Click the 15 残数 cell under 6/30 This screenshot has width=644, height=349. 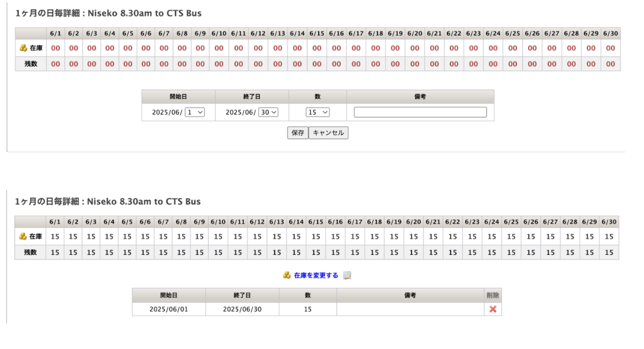click(x=609, y=252)
